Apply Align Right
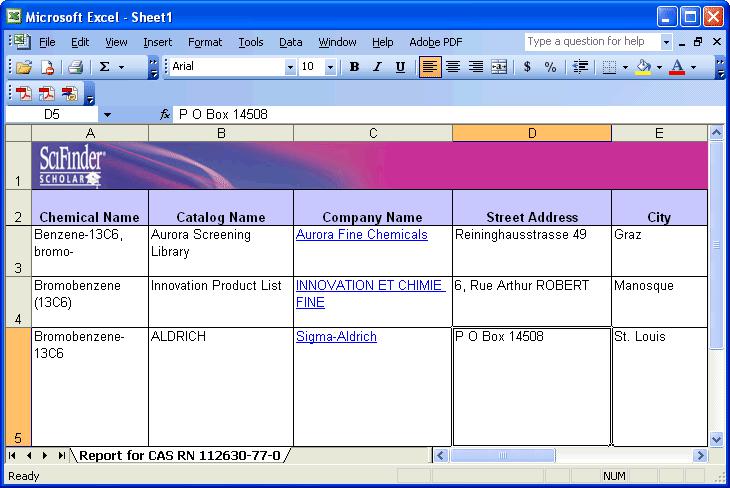 coord(476,67)
